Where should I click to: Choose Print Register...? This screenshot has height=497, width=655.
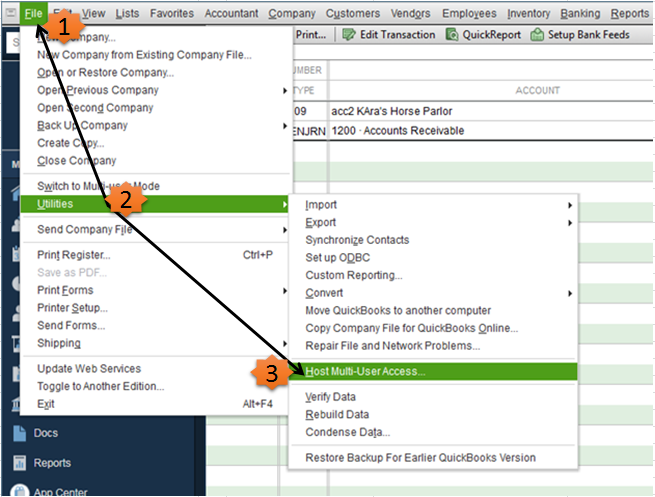74,255
